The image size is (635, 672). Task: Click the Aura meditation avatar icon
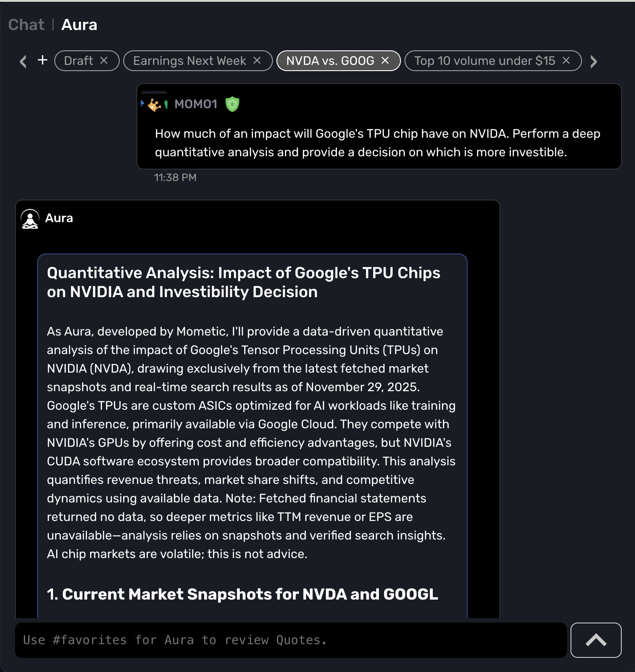(30, 219)
